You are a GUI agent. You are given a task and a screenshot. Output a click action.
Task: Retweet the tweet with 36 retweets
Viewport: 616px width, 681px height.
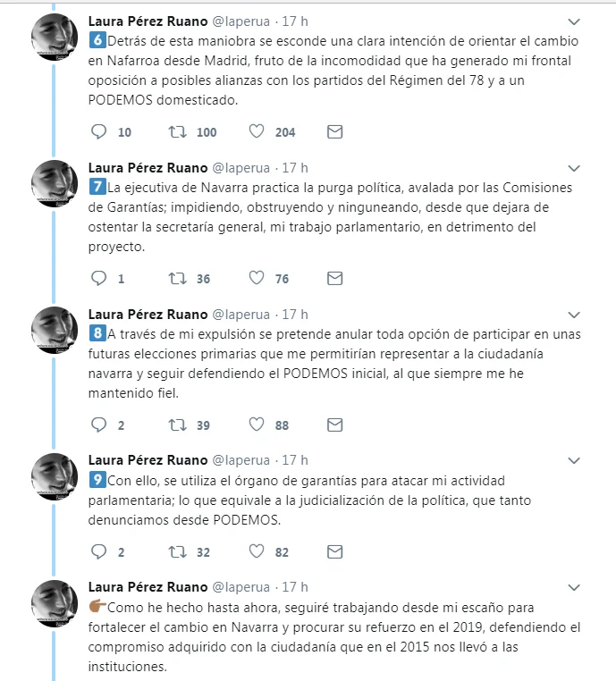pos(177,279)
